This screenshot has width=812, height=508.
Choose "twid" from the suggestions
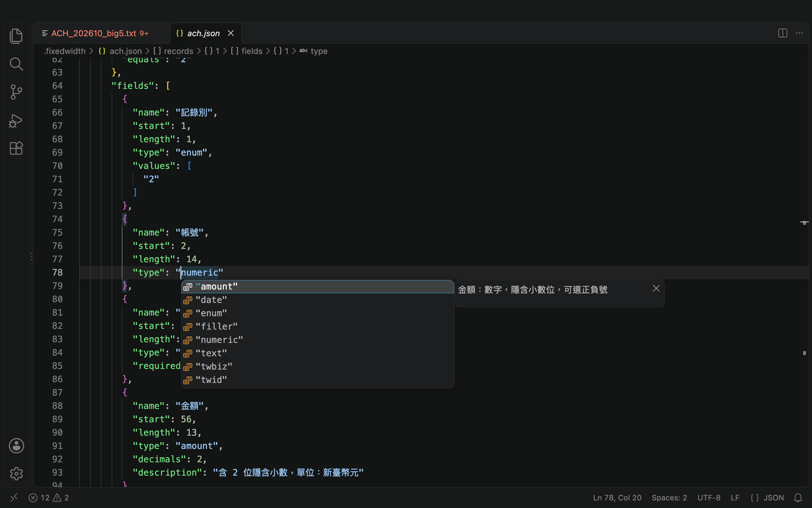[318, 380]
